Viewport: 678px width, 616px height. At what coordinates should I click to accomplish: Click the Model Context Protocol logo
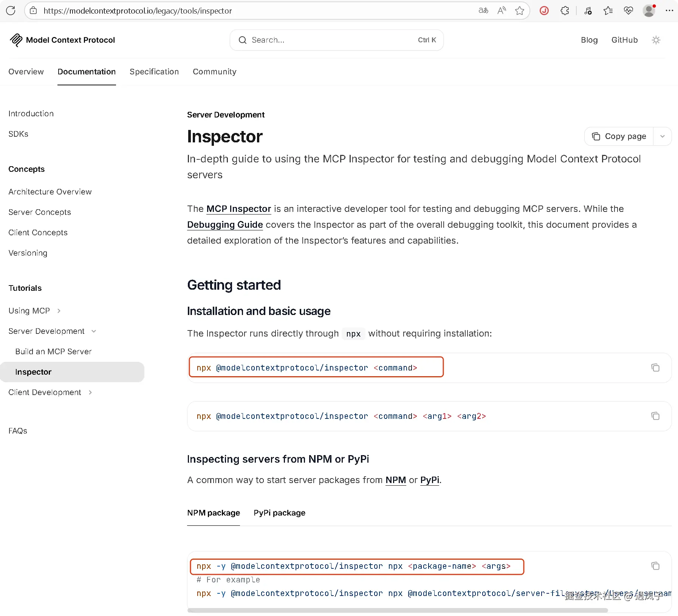tap(62, 40)
